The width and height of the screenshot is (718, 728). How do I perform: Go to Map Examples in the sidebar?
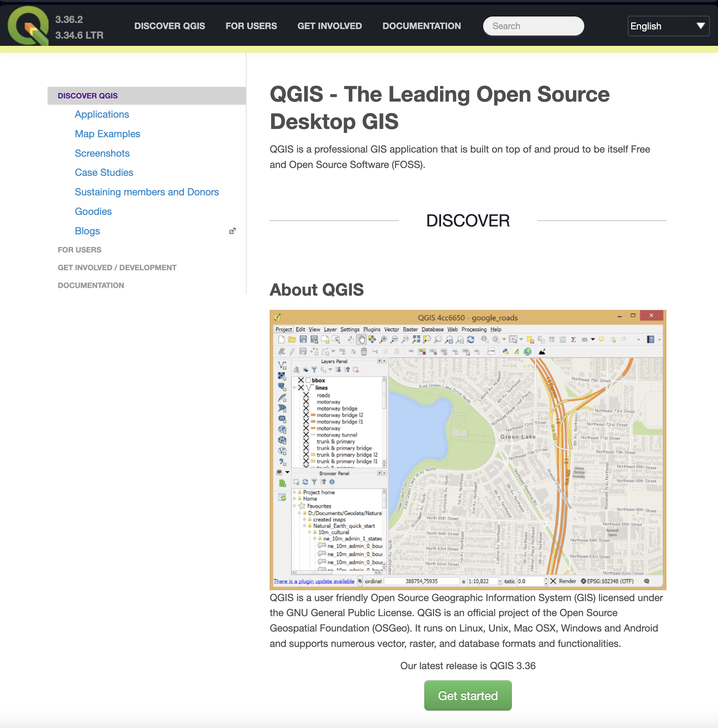coord(107,134)
